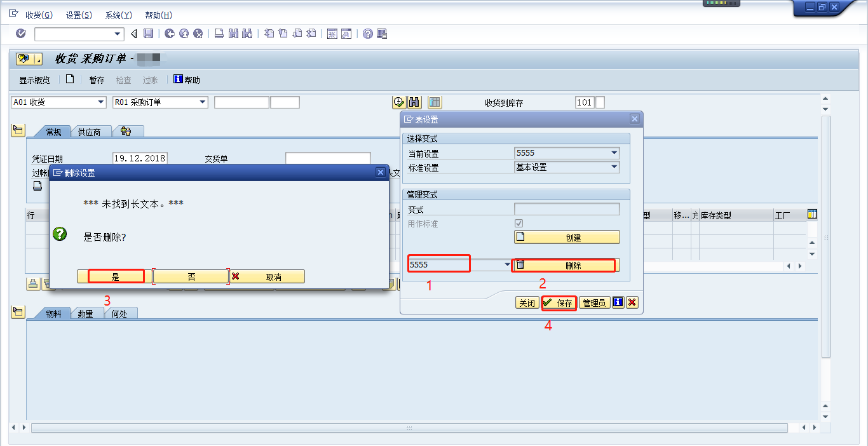Open the 当前设置 dropdown showing 5555
Viewport: 868px width, 446px height.
point(614,152)
